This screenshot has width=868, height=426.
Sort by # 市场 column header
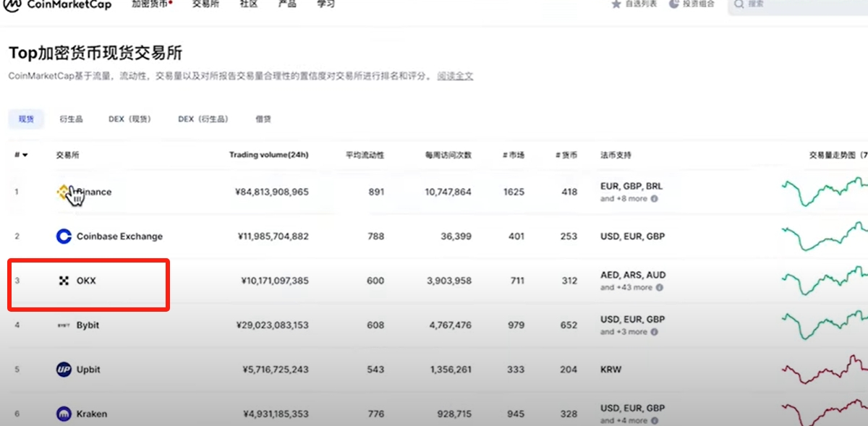(514, 155)
